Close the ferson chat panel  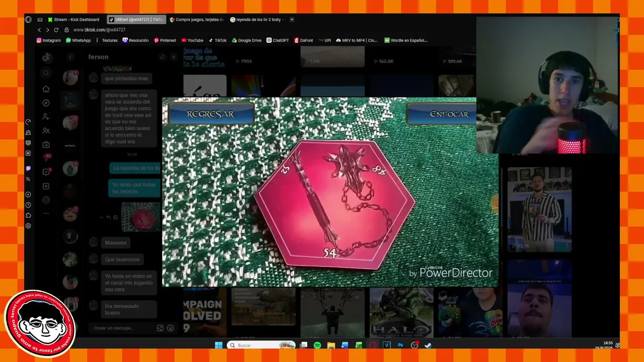click(174, 57)
